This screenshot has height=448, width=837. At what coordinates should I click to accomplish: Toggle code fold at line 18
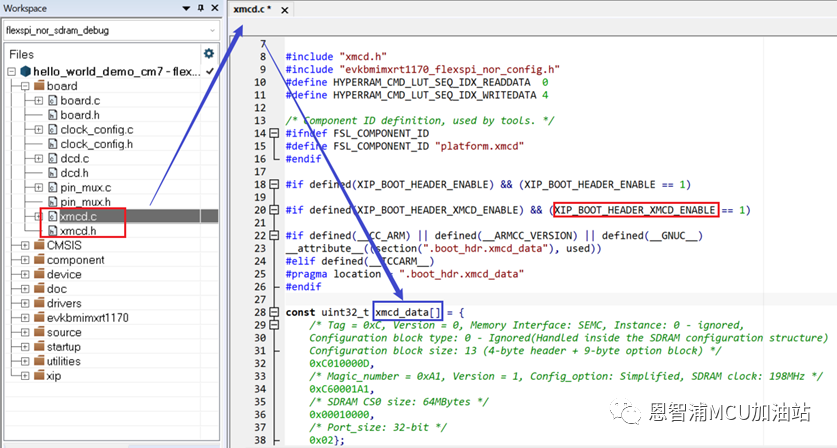(x=274, y=184)
